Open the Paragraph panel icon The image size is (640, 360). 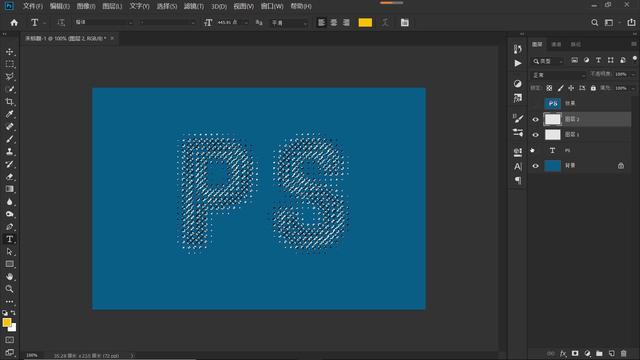point(518,180)
